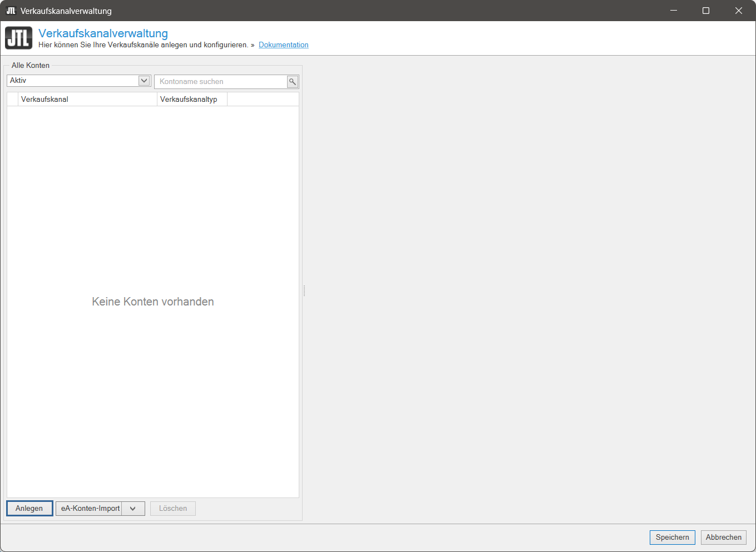Image resolution: width=756 pixels, height=552 pixels.
Task: Minimize the Verkaufskanalverwaltung window
Action: coord(674,11)
